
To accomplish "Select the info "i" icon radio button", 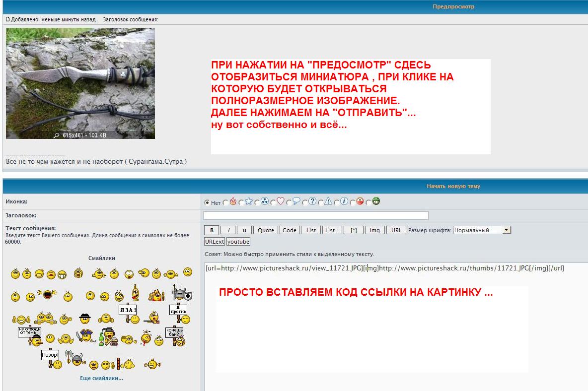I will coord(337,202).
